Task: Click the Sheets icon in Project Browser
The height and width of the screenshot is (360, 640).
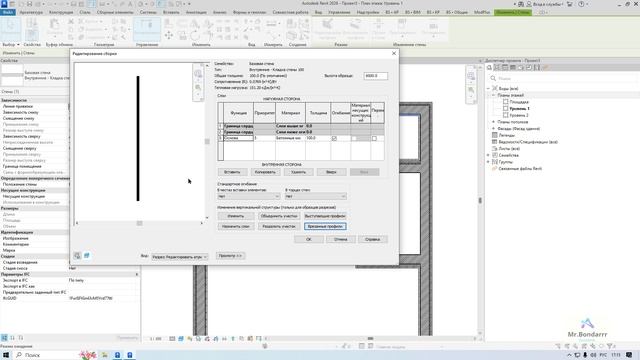Action: coord(495,149)
